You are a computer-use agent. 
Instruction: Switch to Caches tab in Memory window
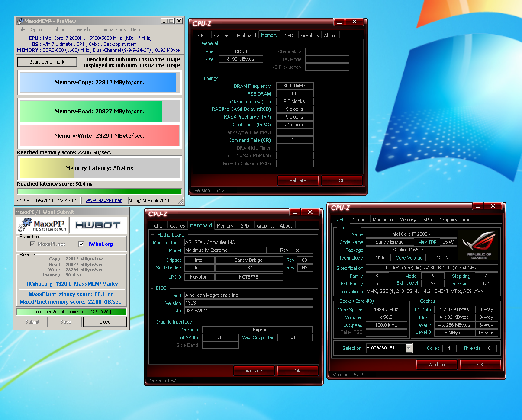(222, 35)
